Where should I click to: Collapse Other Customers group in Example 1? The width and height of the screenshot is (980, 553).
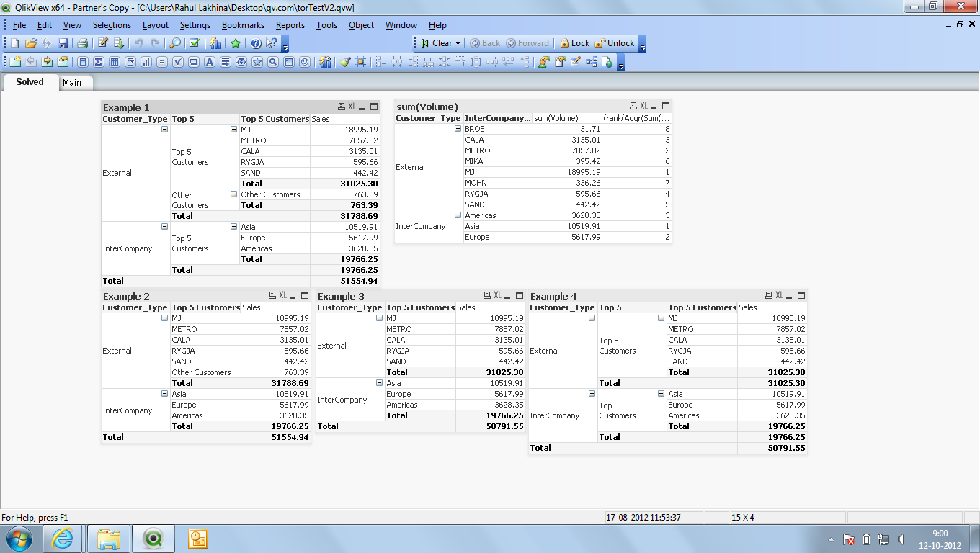tap(233, 194)
